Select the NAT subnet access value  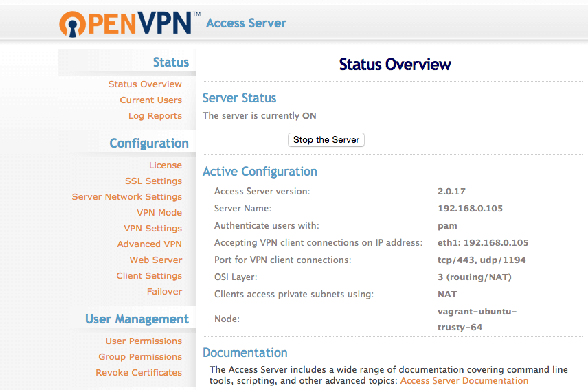click(x=447, y=295)
